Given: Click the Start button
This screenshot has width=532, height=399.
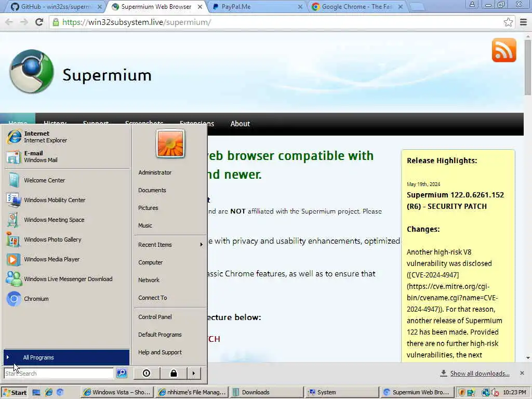Looking at the screenshot, I should [15, 393].
